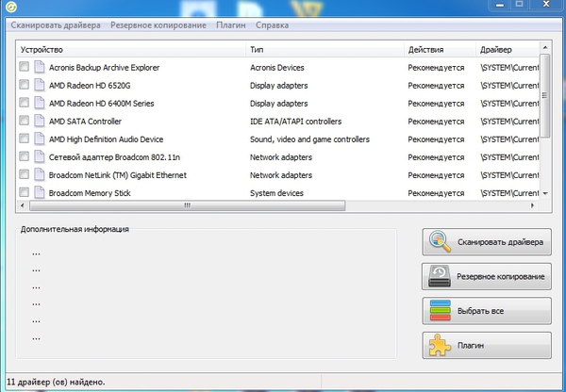Click the vertical scrollbar up arrow in device list
The height and width of the screenshot is (392, 566).
(x=545, y=48)
